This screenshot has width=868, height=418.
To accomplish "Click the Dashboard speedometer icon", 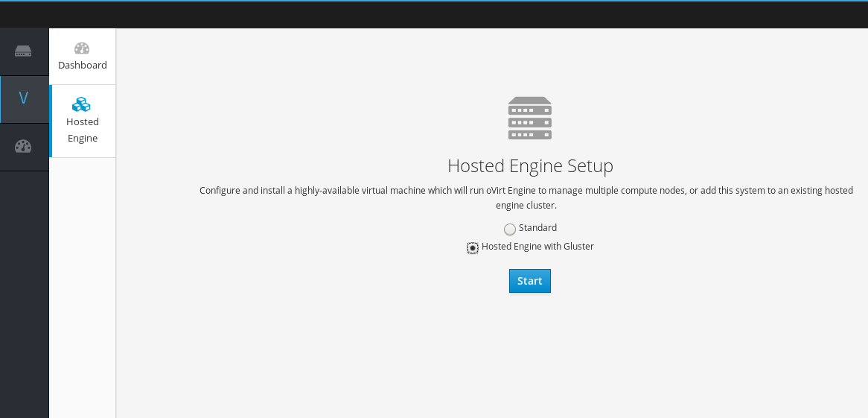I will pyautogui.click(x=82, y=48).
